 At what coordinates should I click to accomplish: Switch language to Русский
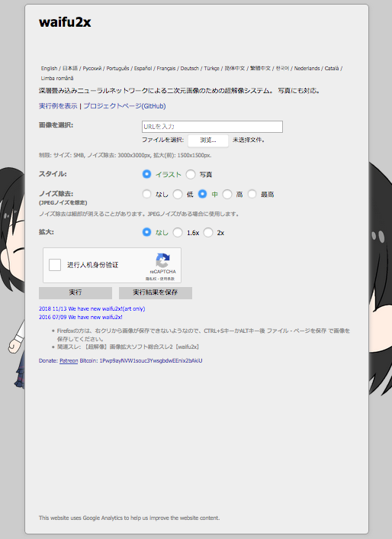click(x=92, y=69)
